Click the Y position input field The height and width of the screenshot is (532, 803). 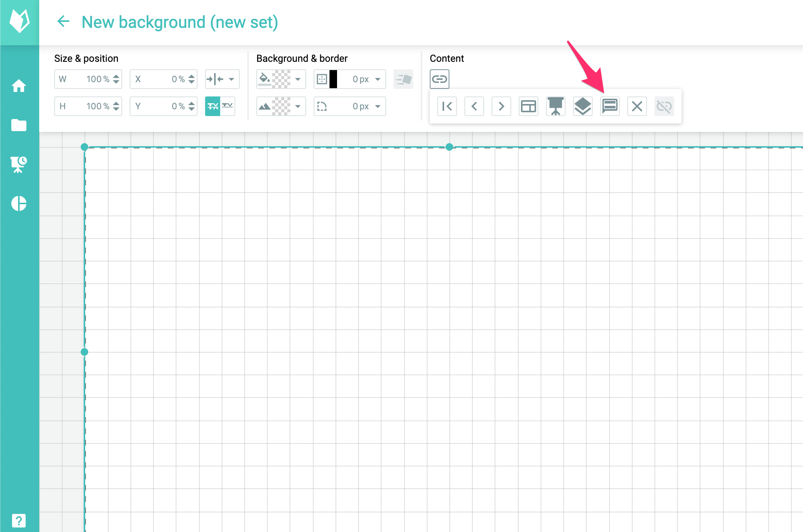coord(164,106)
